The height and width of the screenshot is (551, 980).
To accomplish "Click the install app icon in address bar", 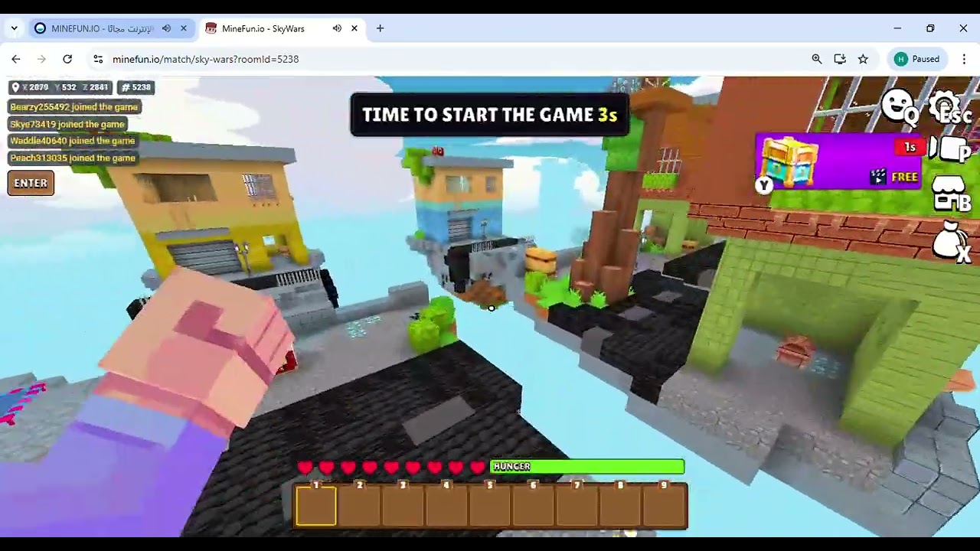I will tap(840, 59).
